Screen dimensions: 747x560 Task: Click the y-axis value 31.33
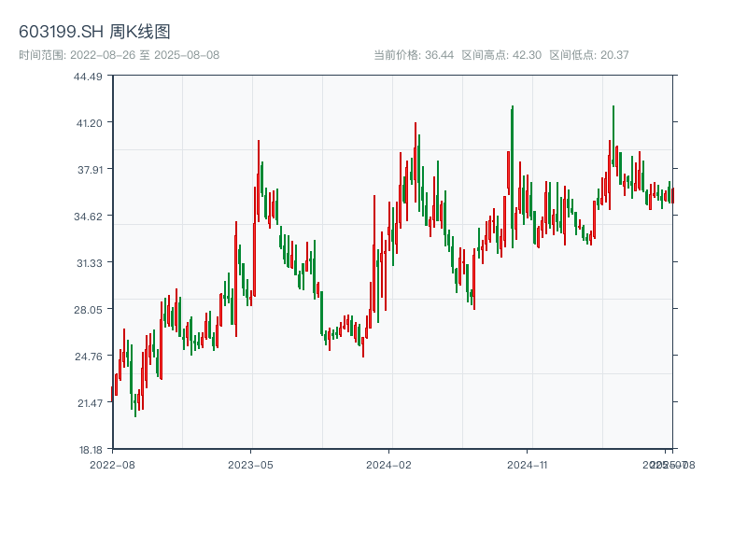click(90, 263)
